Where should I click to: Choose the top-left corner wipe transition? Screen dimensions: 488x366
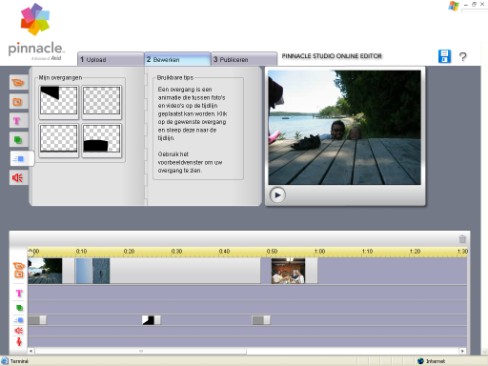pyautogui.click(x=59, y=101)
